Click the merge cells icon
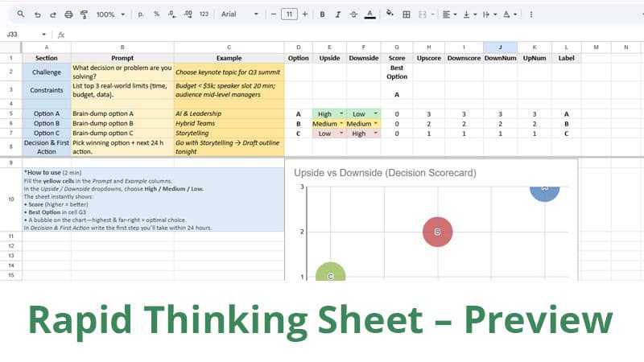 pyautogui.click(x=422, y=14)
